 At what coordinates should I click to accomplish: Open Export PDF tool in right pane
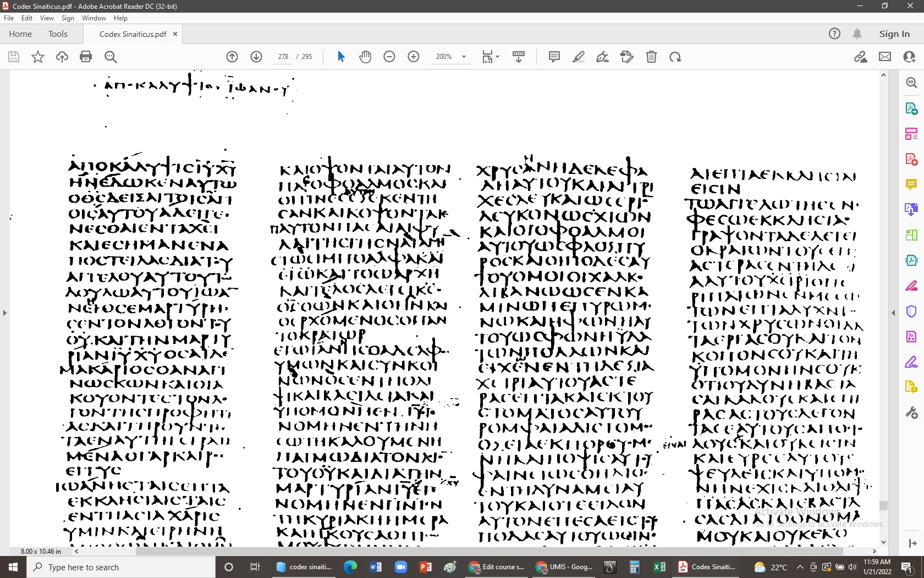tap(911, 108)
